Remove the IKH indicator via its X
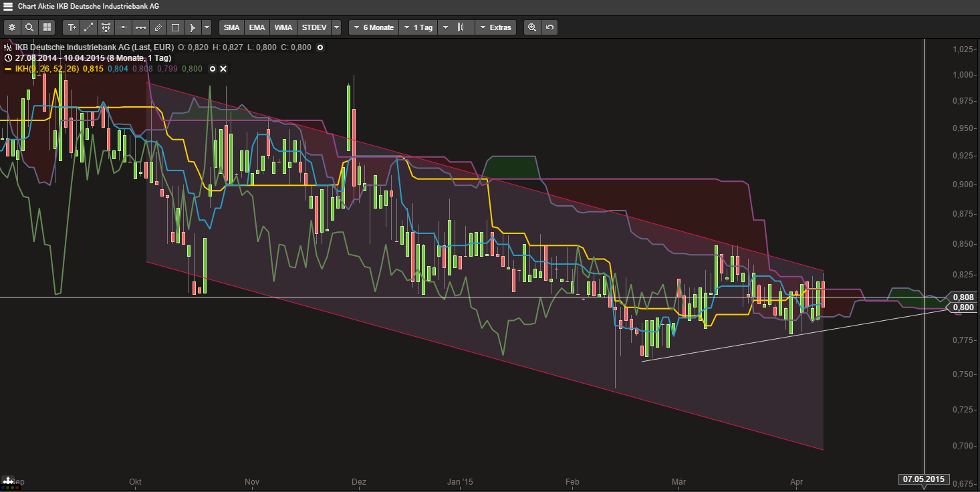Image resolution: width=980 pixels, height=492 pixels. tap(223, 68)
